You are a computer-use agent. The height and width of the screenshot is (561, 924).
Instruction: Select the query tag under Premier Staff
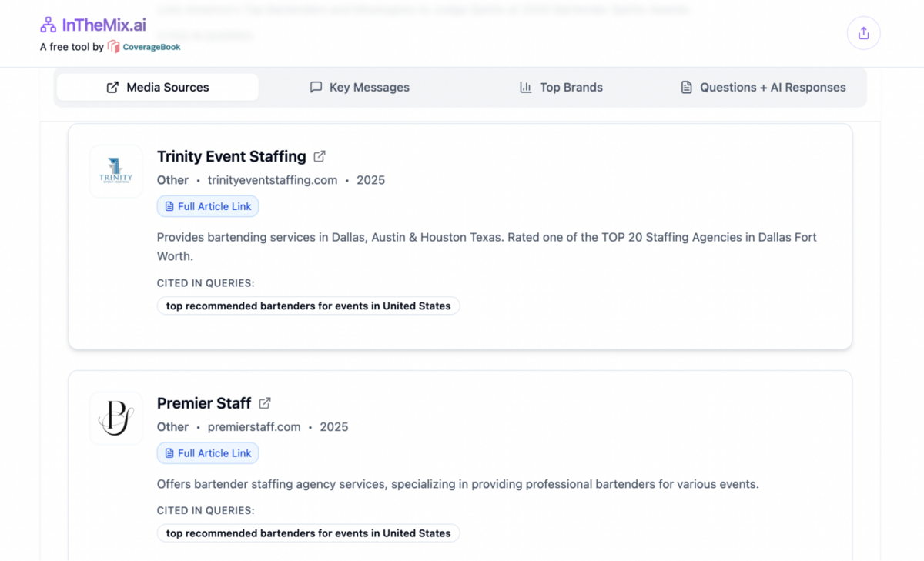pos(308,533)
